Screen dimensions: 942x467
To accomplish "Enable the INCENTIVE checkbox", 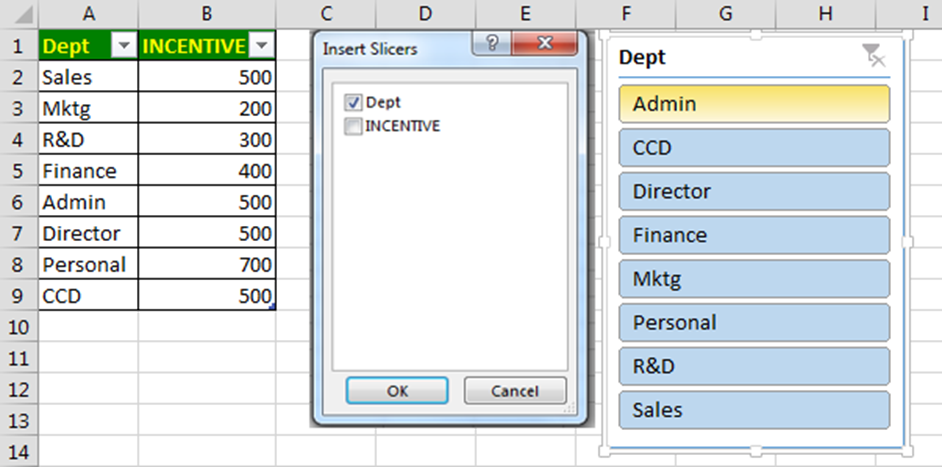I will pyautogui.click(x=352, y=126).
